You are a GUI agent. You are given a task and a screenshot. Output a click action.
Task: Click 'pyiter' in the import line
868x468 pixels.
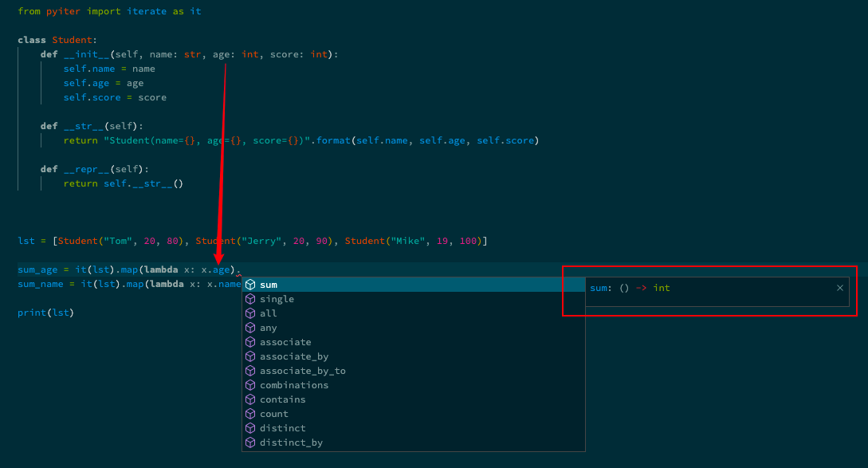(63, 11)
